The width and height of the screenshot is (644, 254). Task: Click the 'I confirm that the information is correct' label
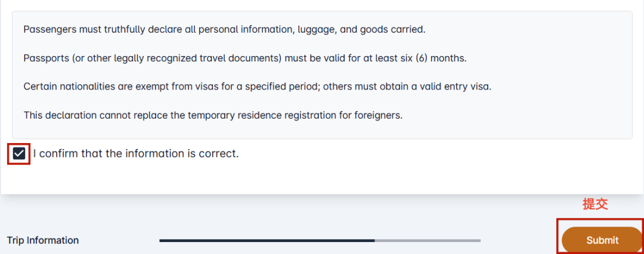(x=136, y=154)
